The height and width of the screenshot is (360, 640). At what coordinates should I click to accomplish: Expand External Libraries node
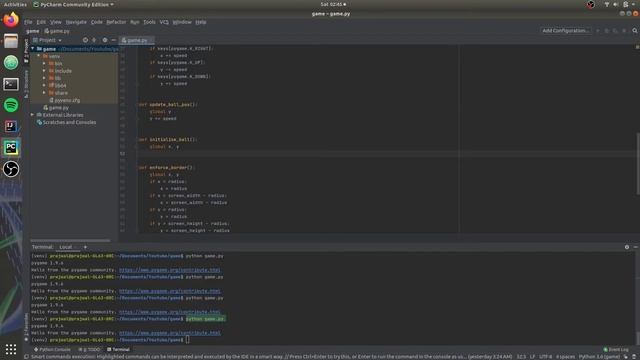point(32,115)
